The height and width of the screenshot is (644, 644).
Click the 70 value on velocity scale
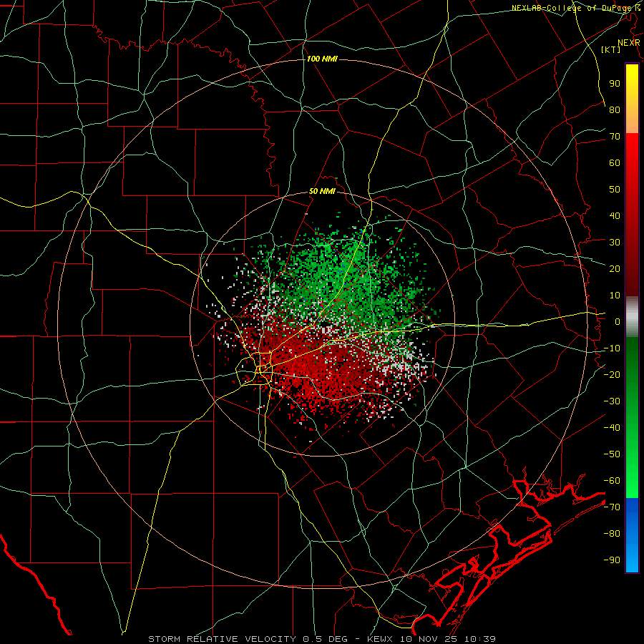pyautogui.click(x=615, y=137)
